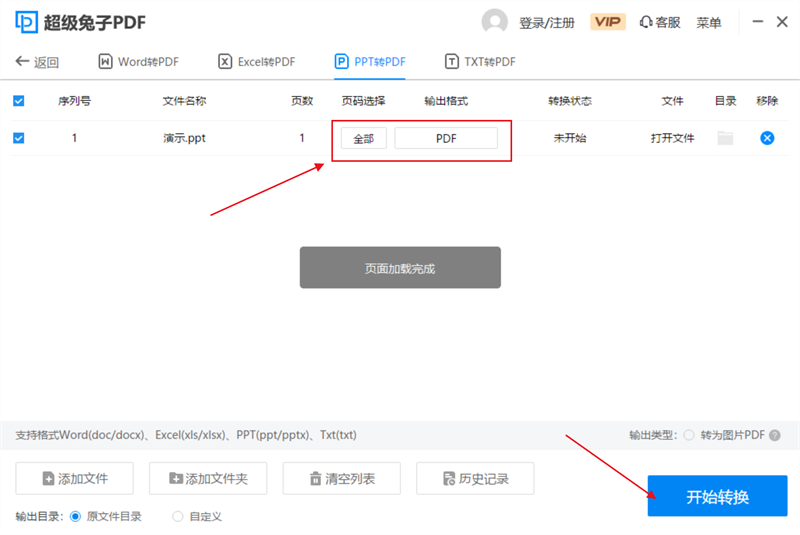Close the 超级兔子PDF window

coord(782,21)
